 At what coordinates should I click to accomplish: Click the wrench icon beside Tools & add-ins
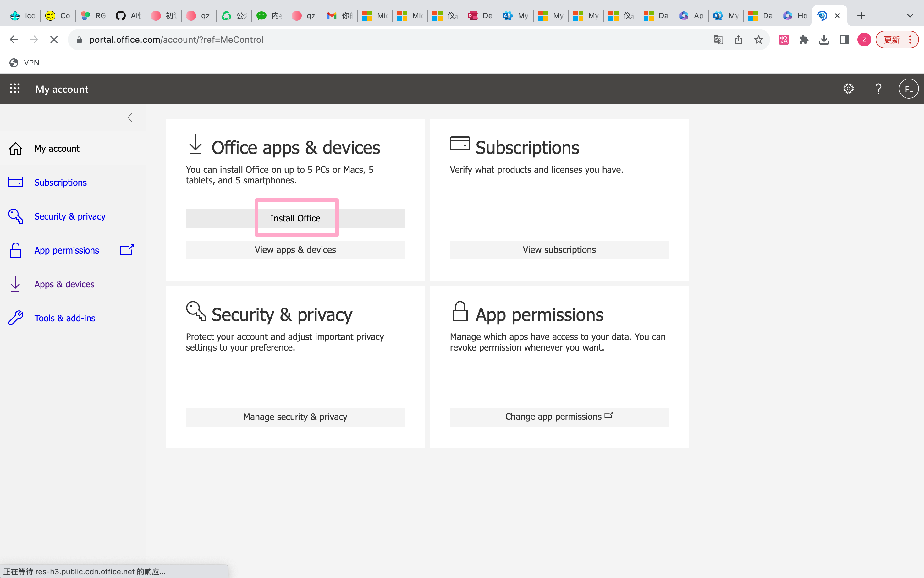click(16, 318)
